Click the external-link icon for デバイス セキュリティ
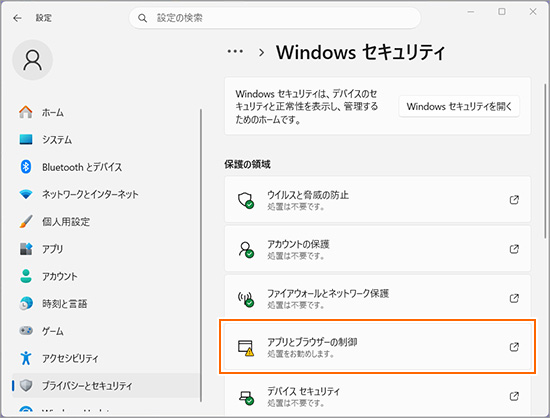Image resolution: width=550 pixels, height=418 pixels. tap(514, 396)
